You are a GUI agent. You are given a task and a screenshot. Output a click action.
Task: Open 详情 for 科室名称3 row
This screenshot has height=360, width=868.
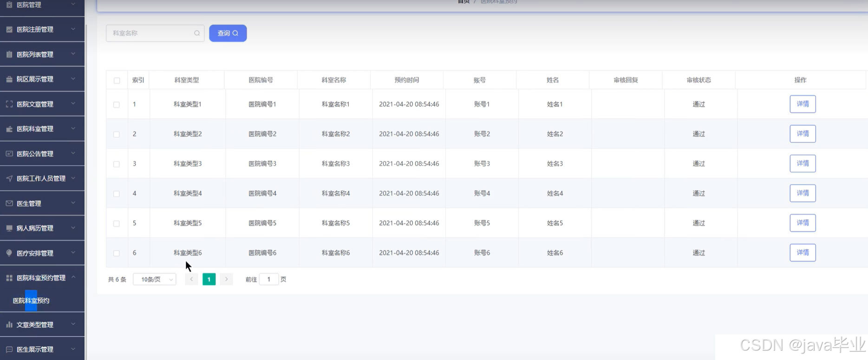[803, 163]
